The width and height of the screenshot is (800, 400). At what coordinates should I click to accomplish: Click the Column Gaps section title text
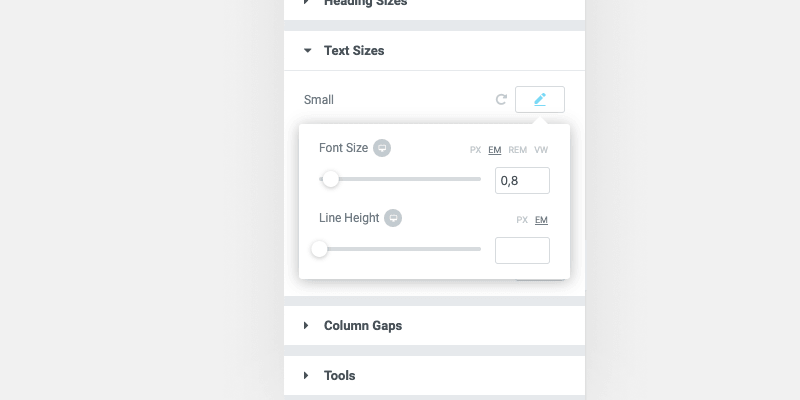click(x=363, y=326)
